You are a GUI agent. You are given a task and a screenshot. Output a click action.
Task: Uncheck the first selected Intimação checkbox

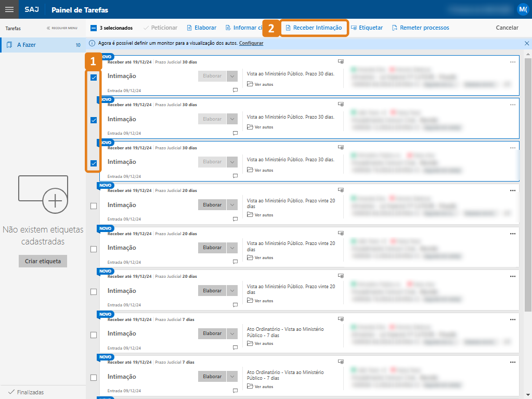94,78
